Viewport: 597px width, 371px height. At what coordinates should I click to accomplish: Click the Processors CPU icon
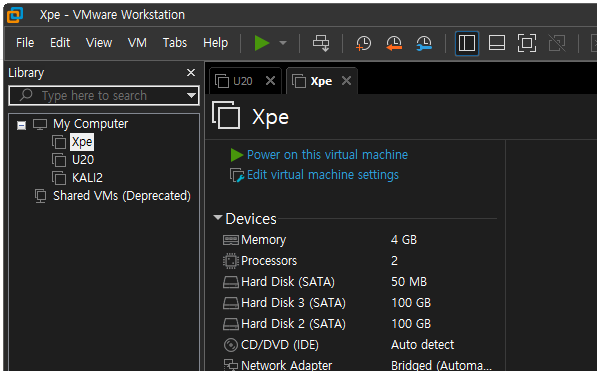(x=231, y=261)
